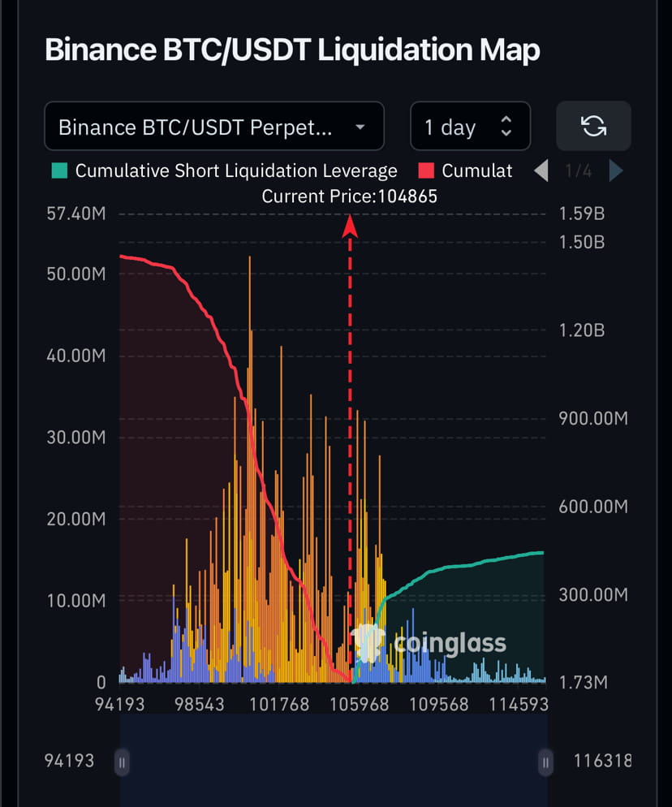Click the 116318 range end value
672x807 pixels.
[x=602, y=761]
